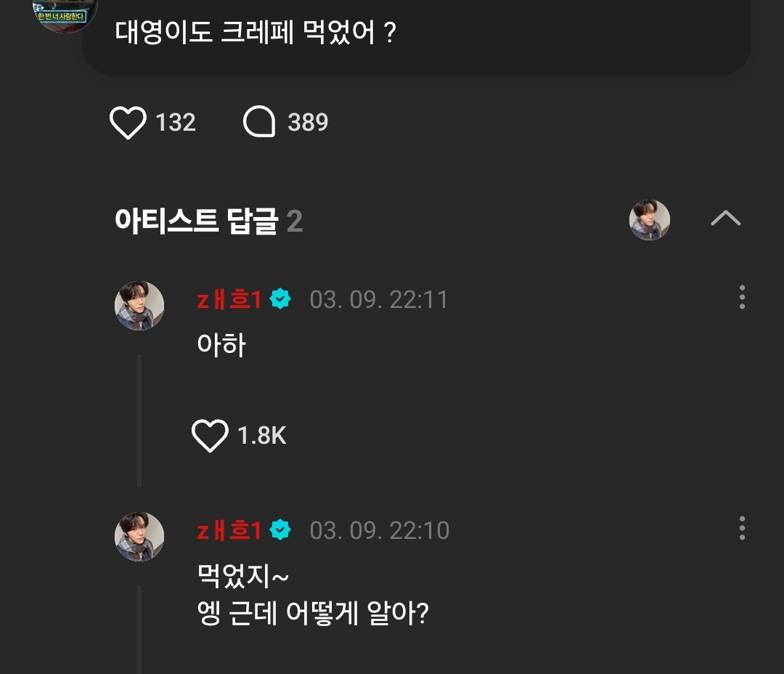Open the 389 comments bubble icon

pos(259,121)
